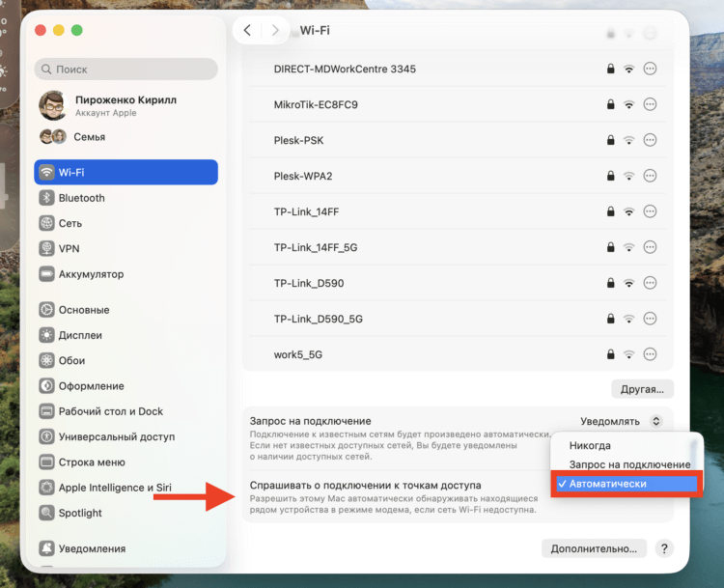The height and width of the screenshot is (588, 724).
Task: Open Пироженко Кирилл Apple account
Action: [x=125, y=106]
